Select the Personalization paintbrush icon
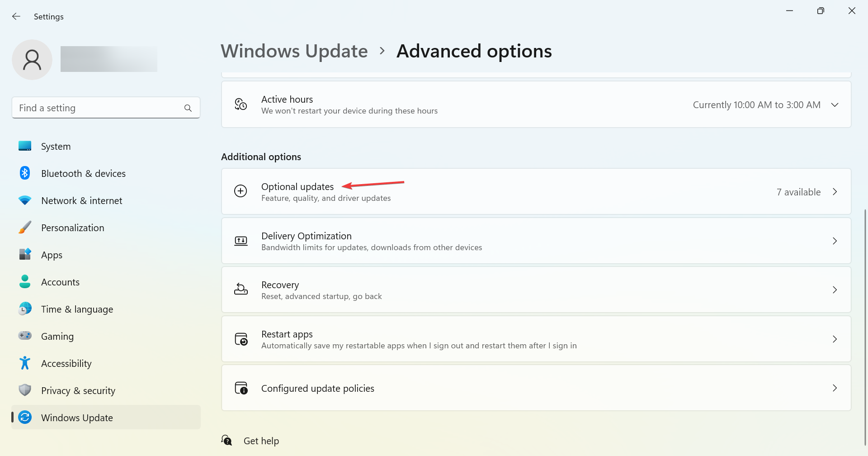 [x=25, y=227]
